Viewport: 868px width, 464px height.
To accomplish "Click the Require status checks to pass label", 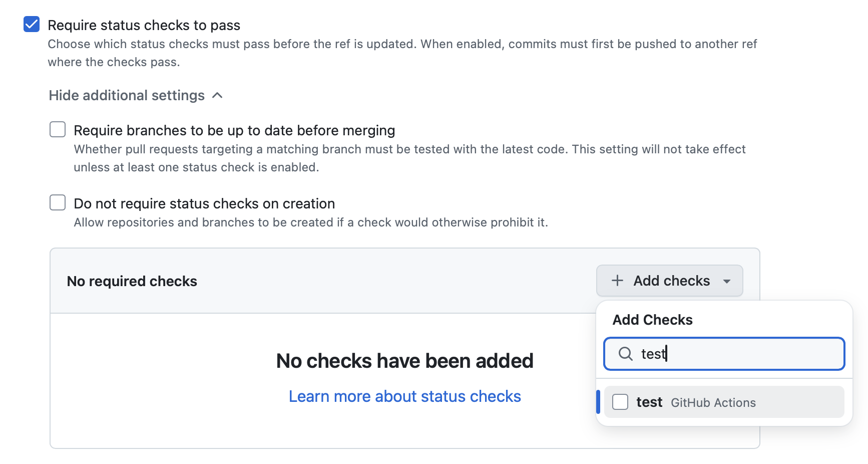I will pos(144,25).
